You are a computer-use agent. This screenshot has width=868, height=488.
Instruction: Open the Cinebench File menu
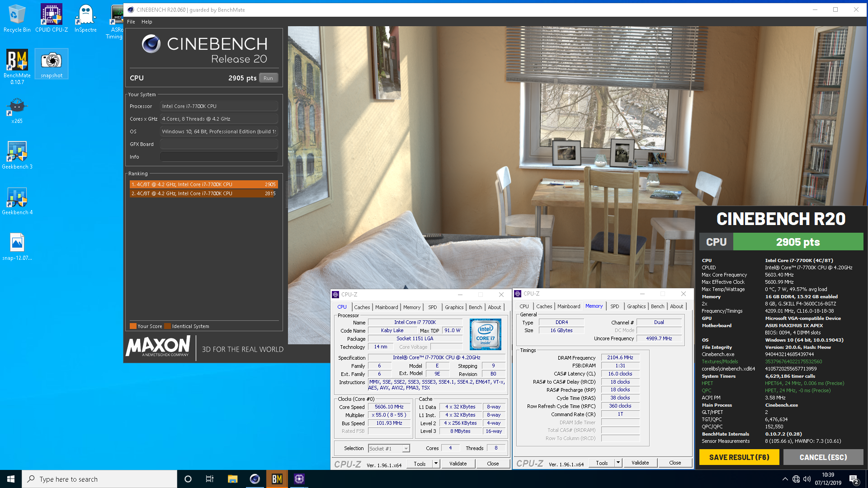tap(131, 22)
